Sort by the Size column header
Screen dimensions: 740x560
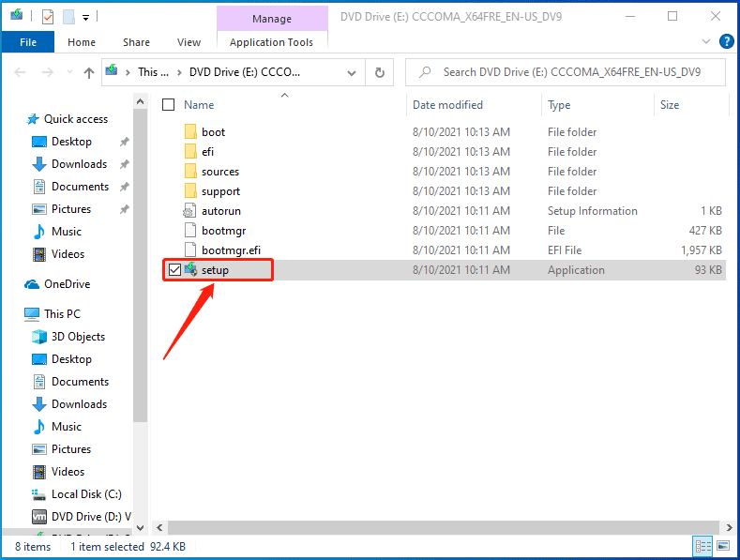pos(670,105)
